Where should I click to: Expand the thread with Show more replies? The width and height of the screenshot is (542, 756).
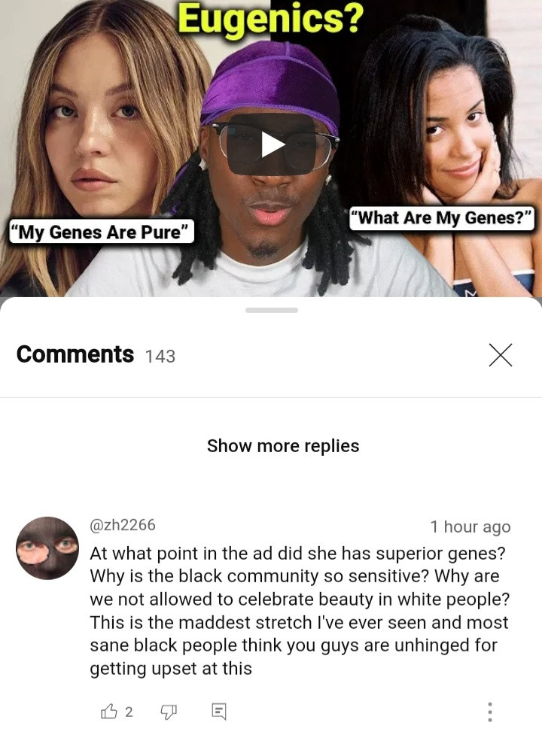283,446
